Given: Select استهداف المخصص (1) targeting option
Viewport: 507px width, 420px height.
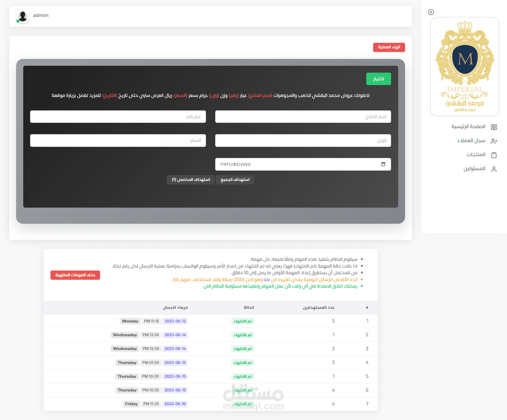Looking at the screenshot, I should (191, 180).
